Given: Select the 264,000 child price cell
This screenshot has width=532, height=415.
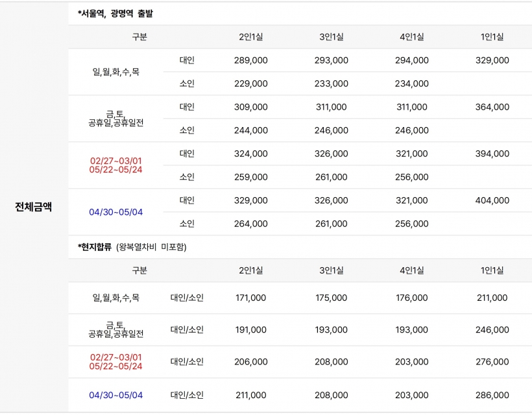Looking at the screenshot, I should coord(250,224).
